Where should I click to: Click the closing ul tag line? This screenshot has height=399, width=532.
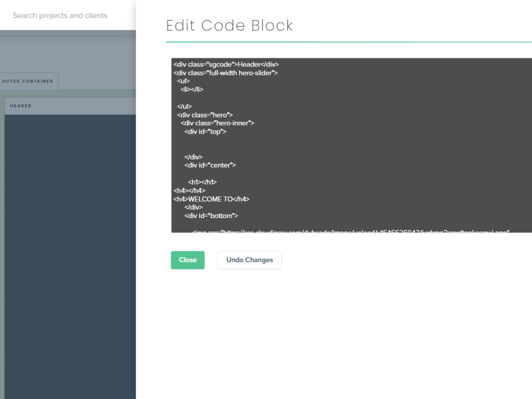(x=184, y=106)
